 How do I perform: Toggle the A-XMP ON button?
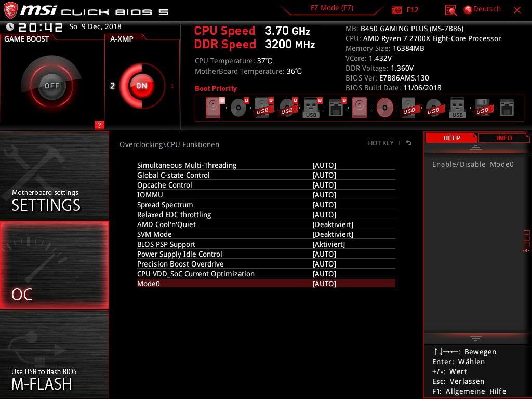(x=141, y=86)
